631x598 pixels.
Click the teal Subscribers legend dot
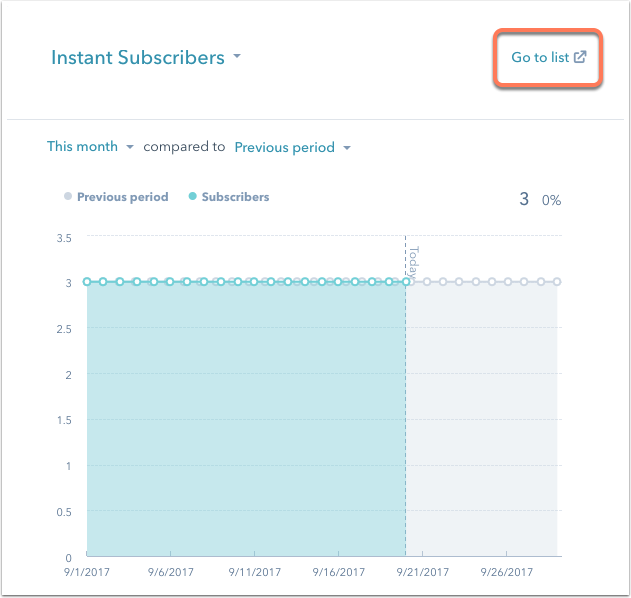click(x=193, y=196)
